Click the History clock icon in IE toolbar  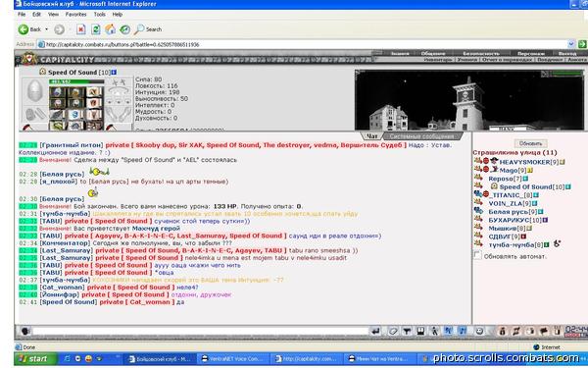(124, 29)
